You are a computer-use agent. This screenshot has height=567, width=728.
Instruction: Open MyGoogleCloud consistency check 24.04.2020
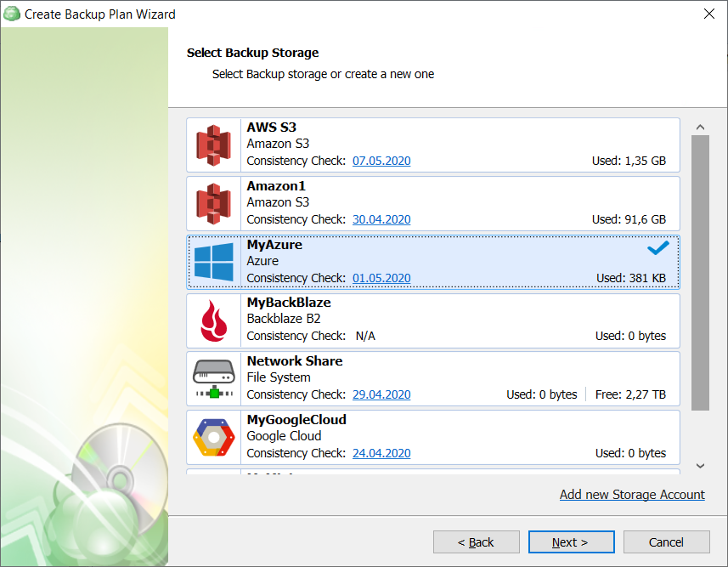pos(381,453)
